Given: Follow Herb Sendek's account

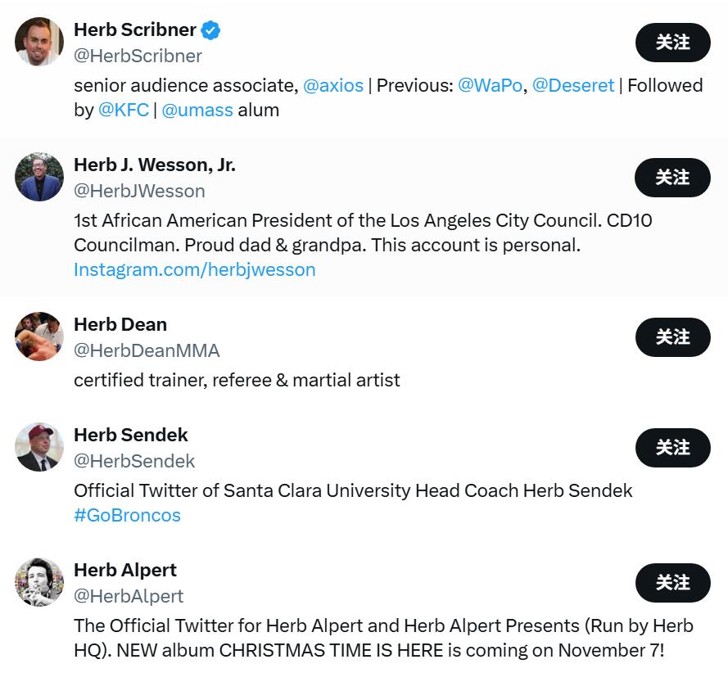Looking at the screenshot, I should pos(672,448).
